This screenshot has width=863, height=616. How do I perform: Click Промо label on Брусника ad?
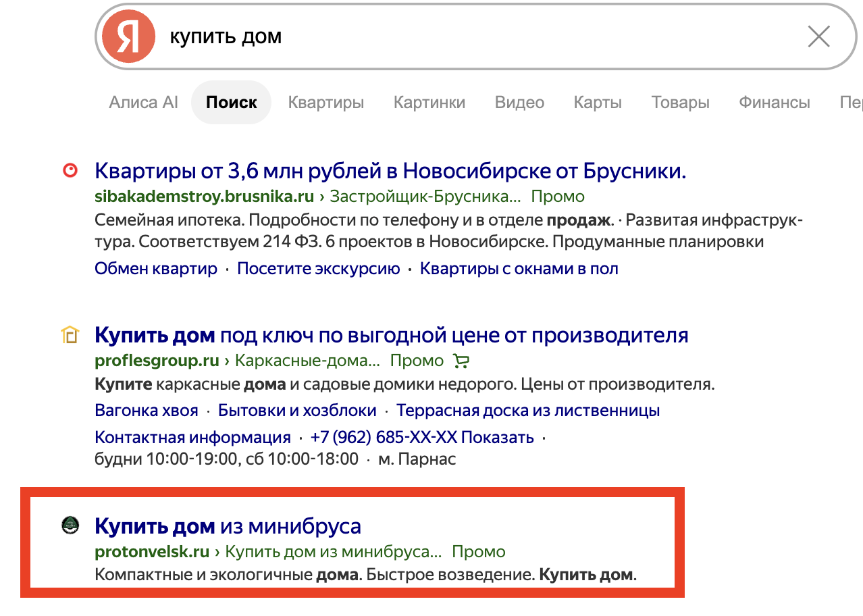pyautogui.click(x=558, y=197)
